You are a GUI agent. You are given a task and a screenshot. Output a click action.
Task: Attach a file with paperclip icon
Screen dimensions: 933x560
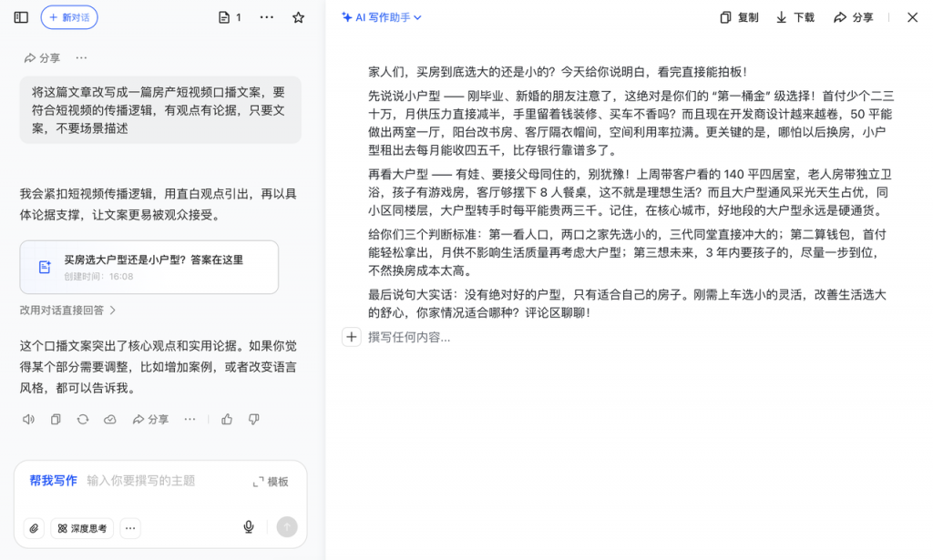(34, 528)
